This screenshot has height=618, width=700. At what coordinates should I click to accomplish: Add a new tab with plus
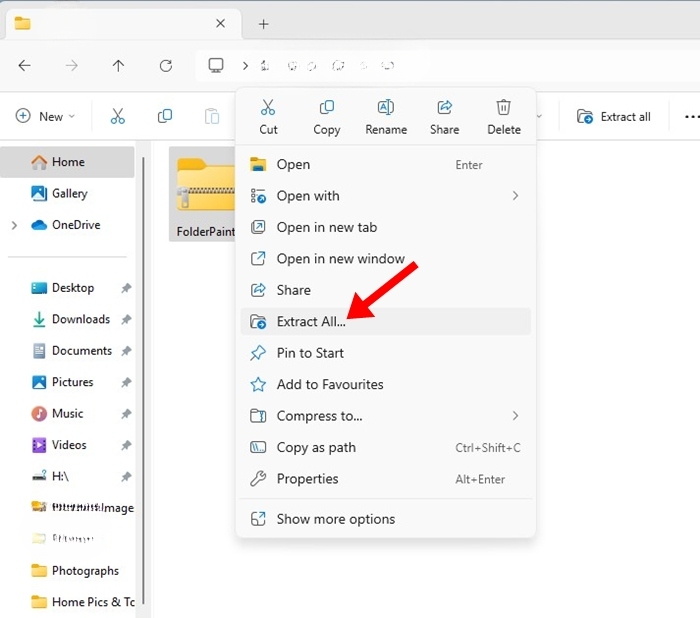point(263,24)
